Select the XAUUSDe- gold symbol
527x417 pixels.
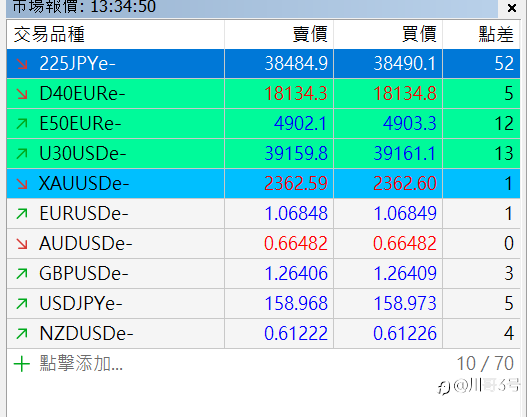click(84, 183)
